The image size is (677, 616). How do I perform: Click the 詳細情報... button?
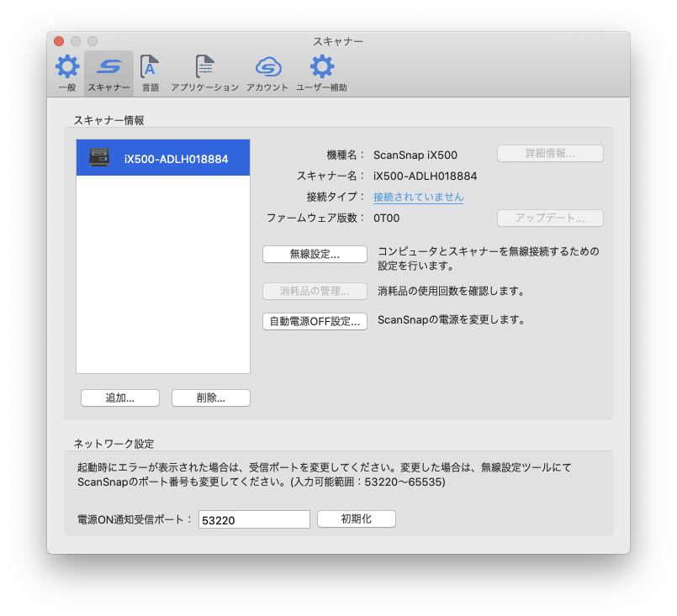click(550, 154)
